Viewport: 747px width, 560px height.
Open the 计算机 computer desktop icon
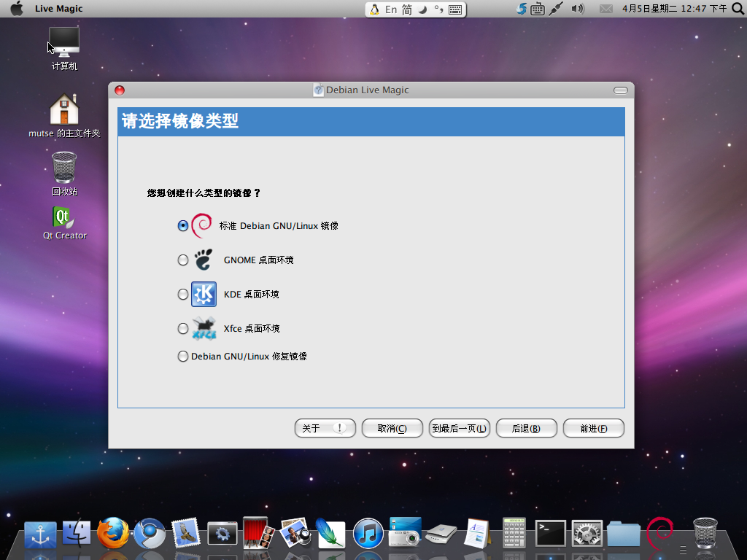point(64,49)
